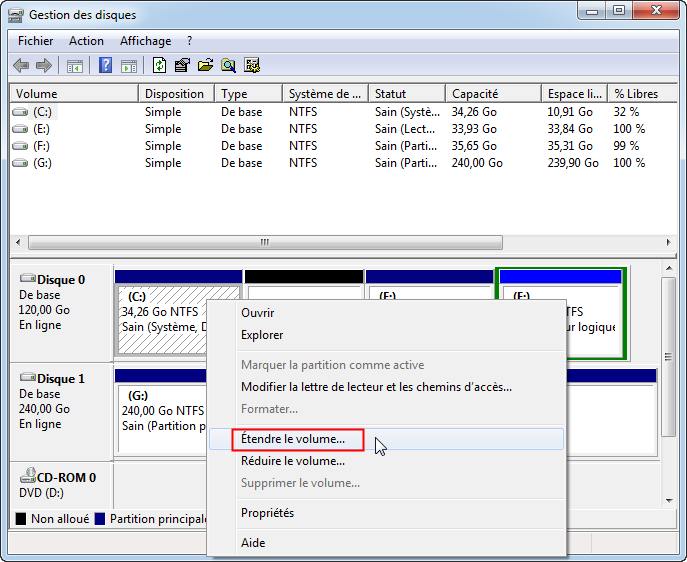This screenshot has width=687, height=562.
Task: Sort by the Espace li... column header
Action: (x=574, y=94)
